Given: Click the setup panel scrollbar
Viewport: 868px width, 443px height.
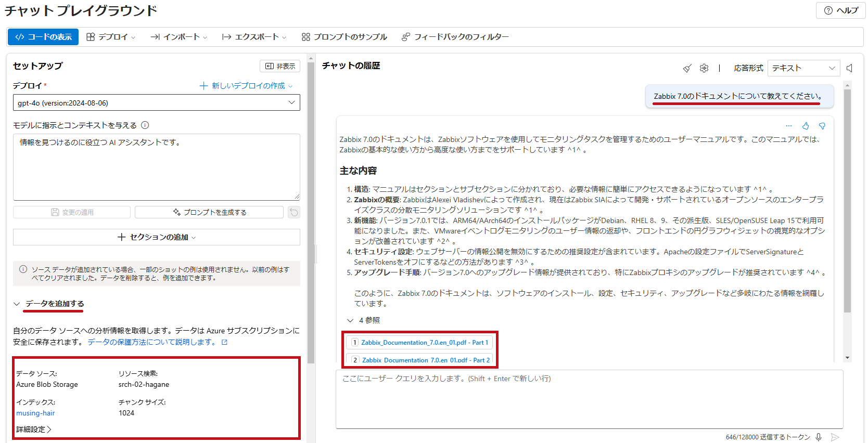Looking at the screenshot, I should [x=311, y=213].
